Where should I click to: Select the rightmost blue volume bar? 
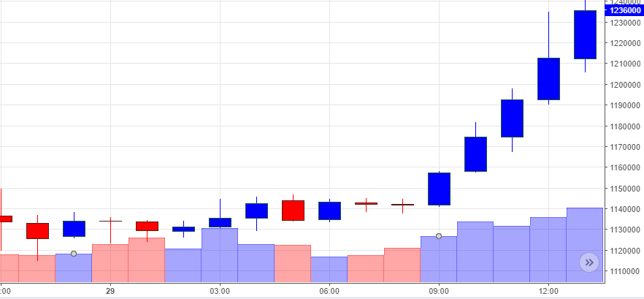pos(585,245)
